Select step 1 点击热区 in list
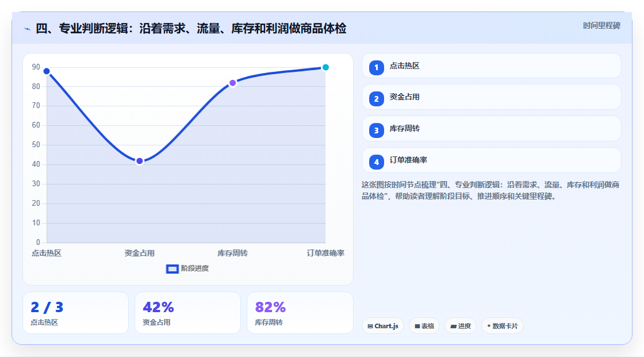 click(x=491, y=66)
